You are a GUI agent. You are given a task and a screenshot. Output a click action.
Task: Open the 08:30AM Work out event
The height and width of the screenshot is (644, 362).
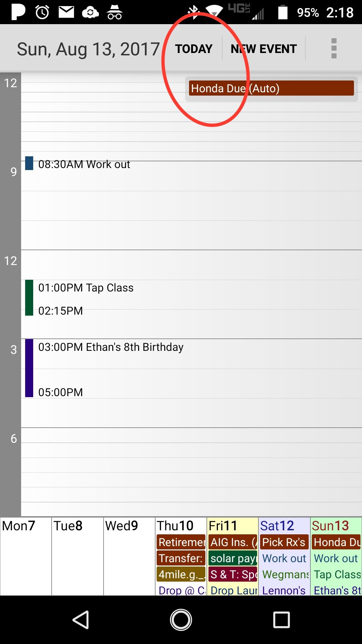click(x=84, y=164)
